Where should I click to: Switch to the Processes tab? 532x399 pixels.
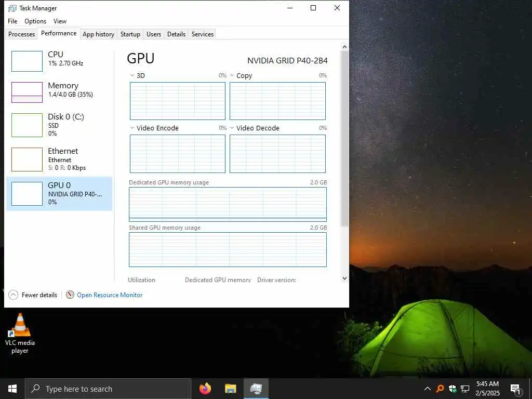coord(21,34)
